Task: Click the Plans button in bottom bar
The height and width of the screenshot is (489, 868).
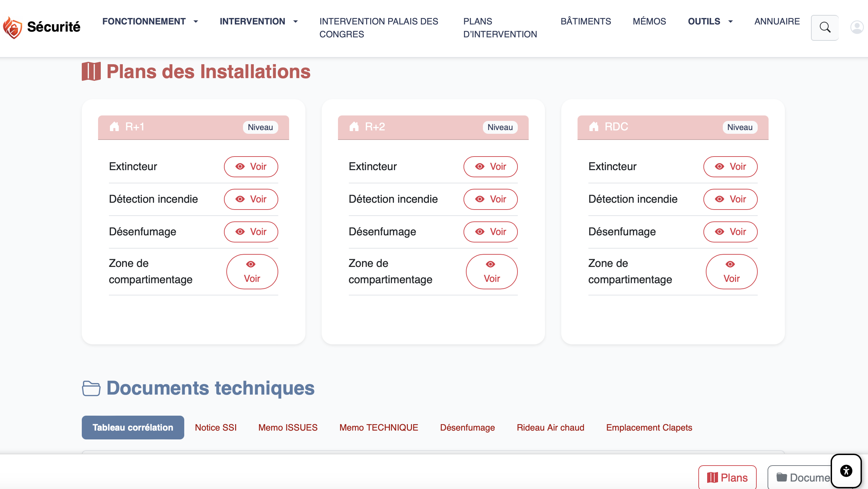Action: (x=727, y=477)
